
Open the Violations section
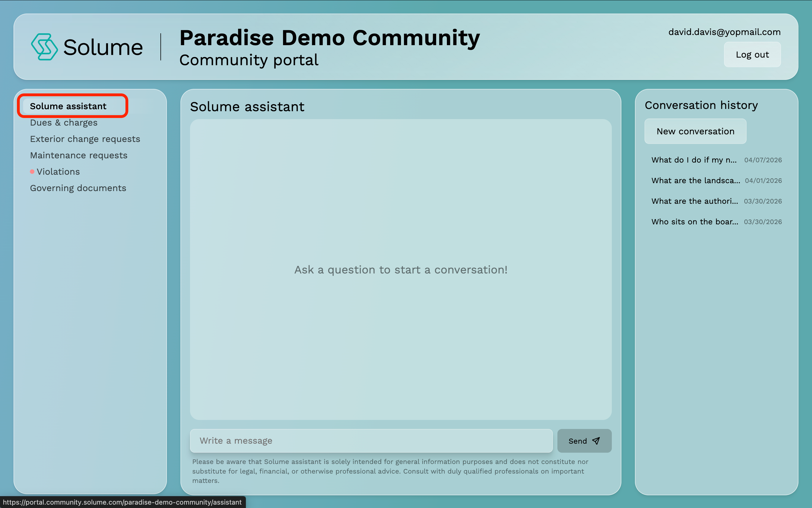pos(58,172)
